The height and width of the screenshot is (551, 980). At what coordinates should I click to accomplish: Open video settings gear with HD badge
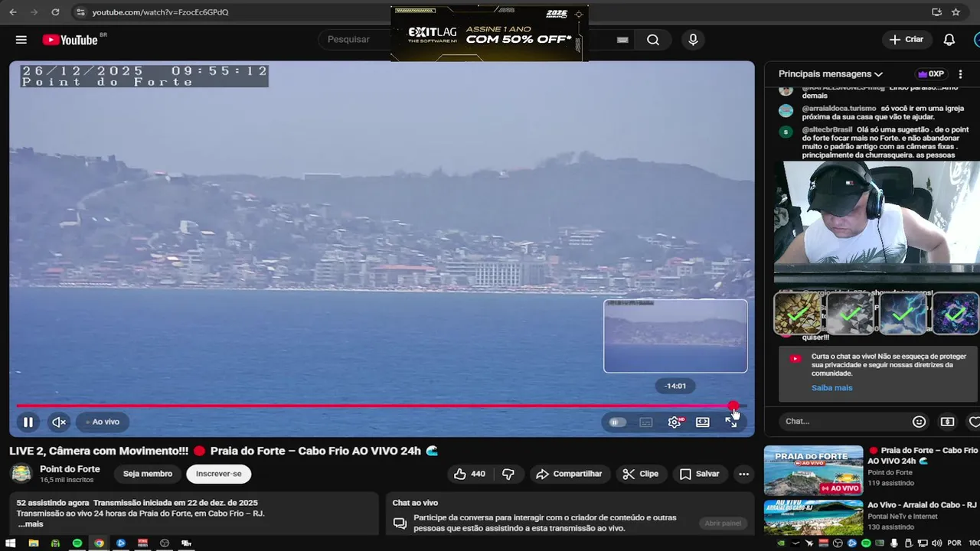pos(675,422)
